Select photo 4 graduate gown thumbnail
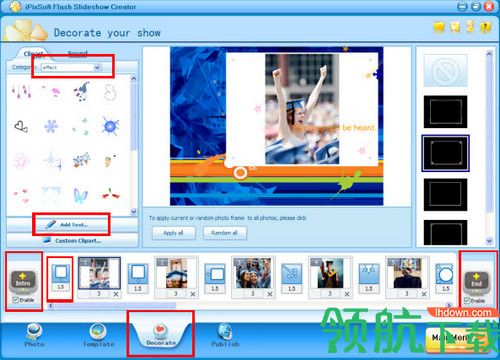This screenshot has height=360, width=500. tap(330, 273)
